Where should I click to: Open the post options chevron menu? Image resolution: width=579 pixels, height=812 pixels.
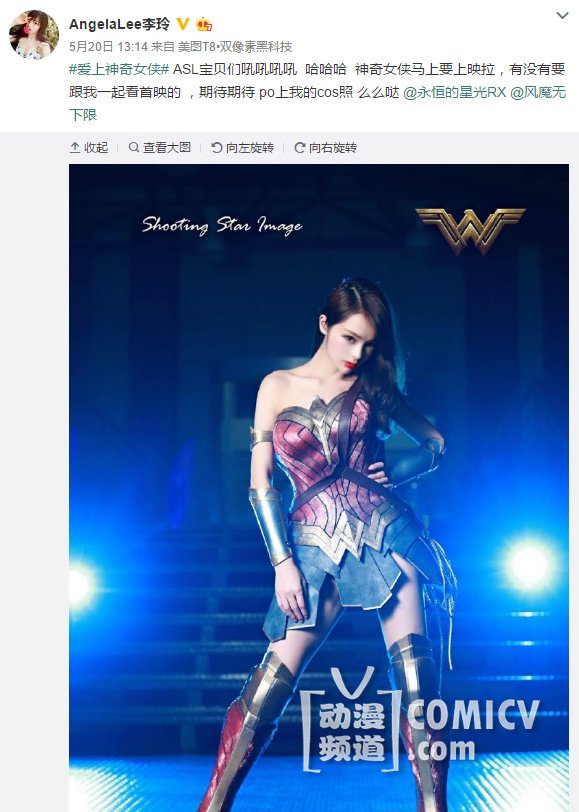[x=562, y=16]
